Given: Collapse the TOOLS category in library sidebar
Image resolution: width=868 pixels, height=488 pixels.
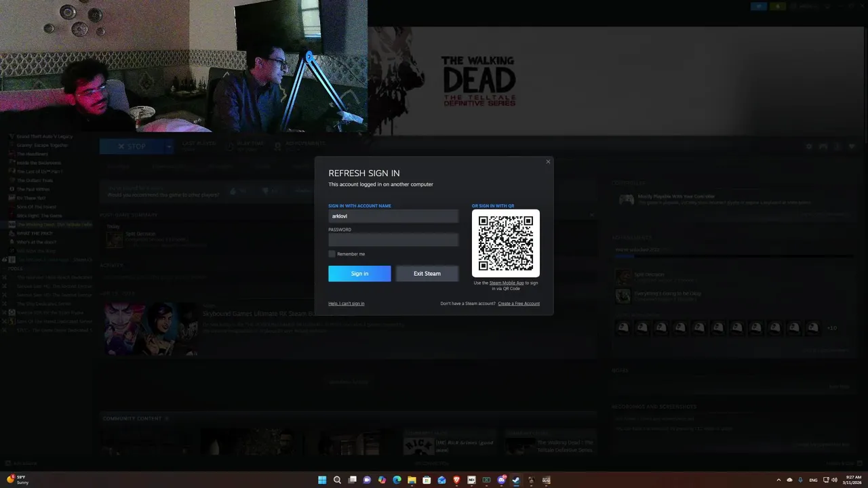Looking at the screenshot, I should [15, 268].
